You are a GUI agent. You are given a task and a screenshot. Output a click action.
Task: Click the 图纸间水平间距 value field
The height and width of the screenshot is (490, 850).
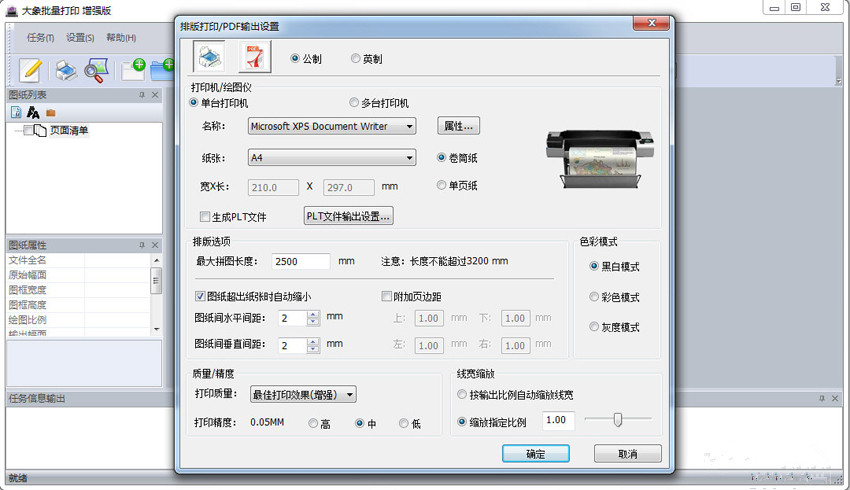[293, 318]
